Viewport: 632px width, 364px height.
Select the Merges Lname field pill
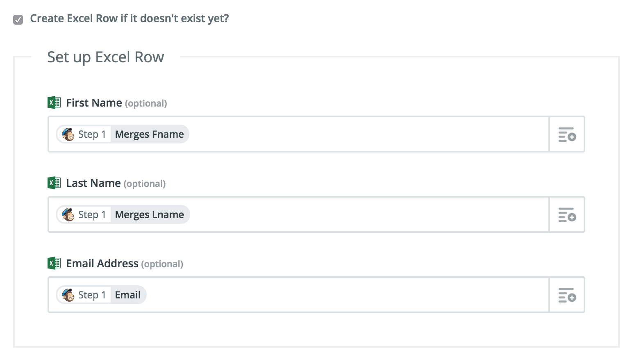tap(123, 214)
